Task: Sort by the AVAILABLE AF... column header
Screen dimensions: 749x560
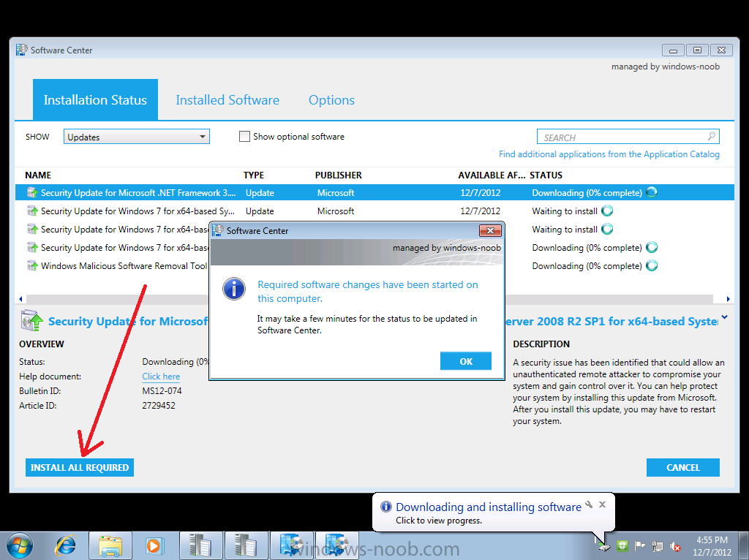Action: (492, 175)
